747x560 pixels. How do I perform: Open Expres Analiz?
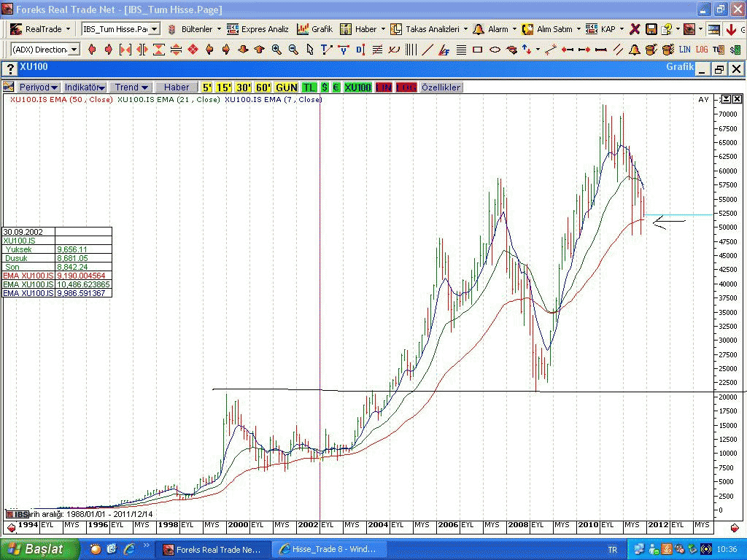coord(258,29)
